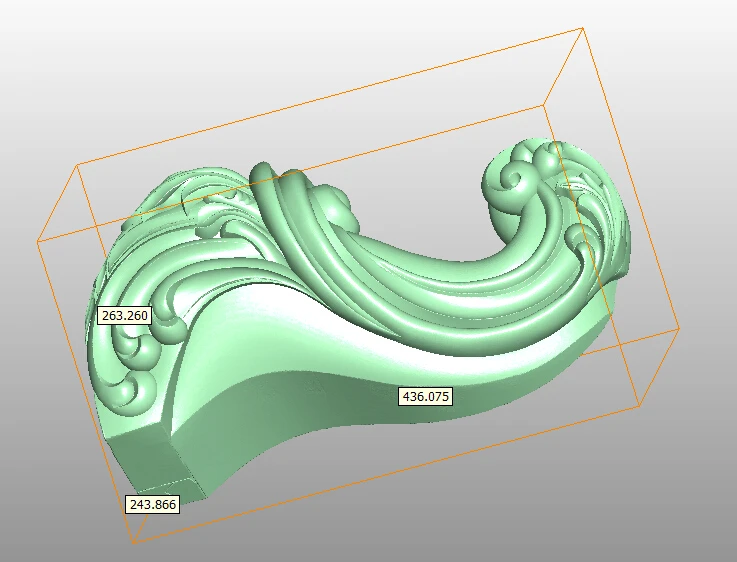Click the 436.075 dimension label

tap(426, 397)
